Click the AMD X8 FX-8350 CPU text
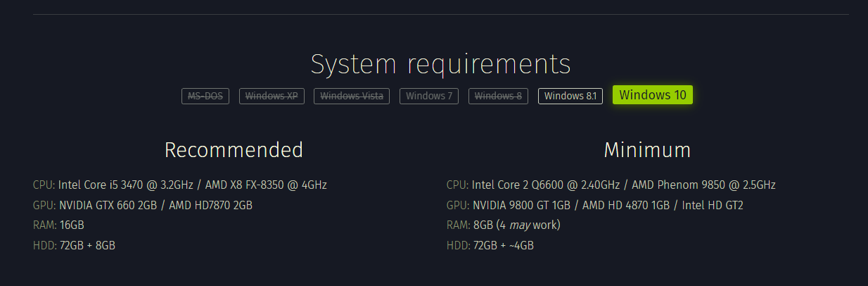Screen dimensions: 868x286 [x=266, y=185]
